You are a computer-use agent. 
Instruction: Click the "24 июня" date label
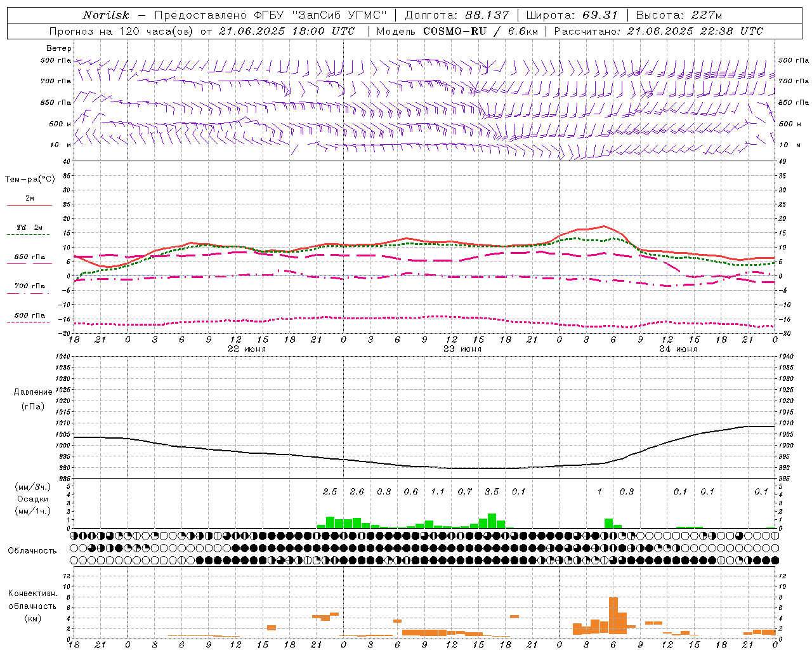click(678, 349)
